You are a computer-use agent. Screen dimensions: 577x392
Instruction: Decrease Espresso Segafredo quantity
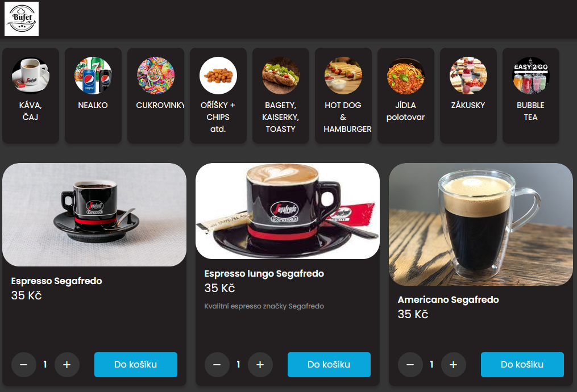23,365
